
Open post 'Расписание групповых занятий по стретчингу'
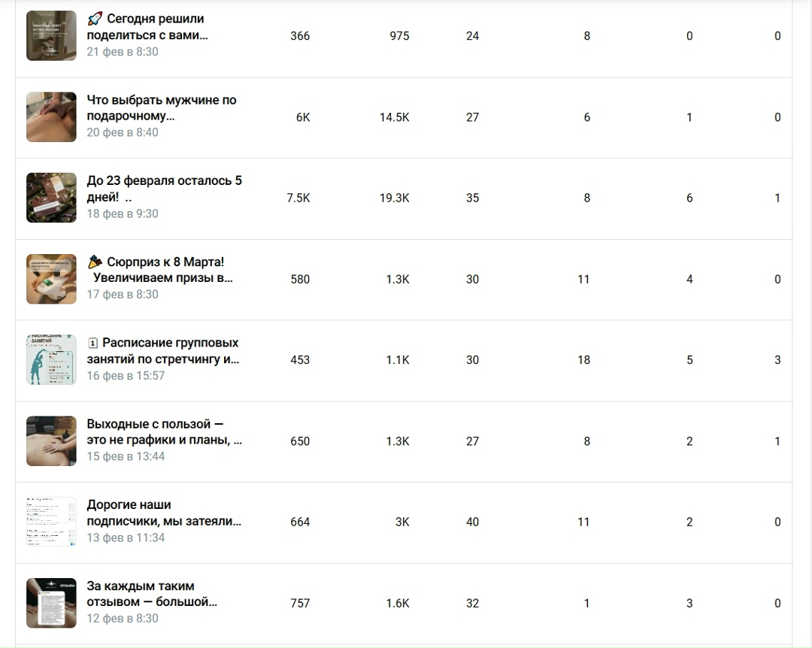[163, 350]
